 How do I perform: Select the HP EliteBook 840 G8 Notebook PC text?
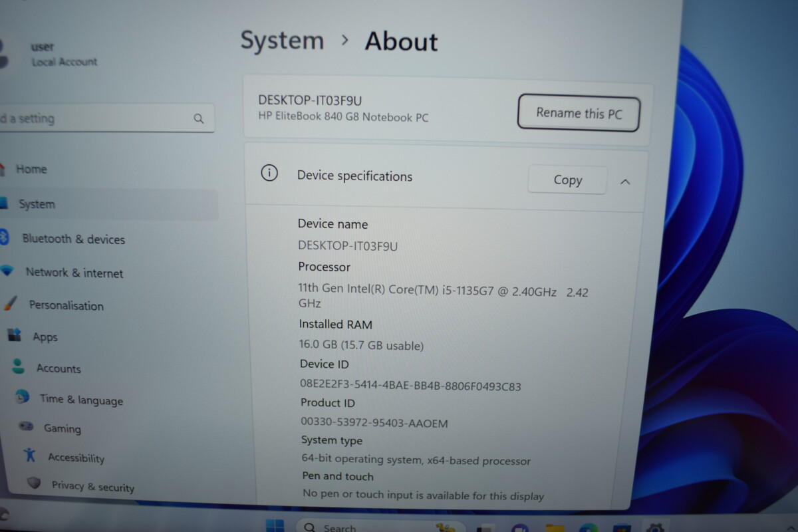(x=343, y=118)
